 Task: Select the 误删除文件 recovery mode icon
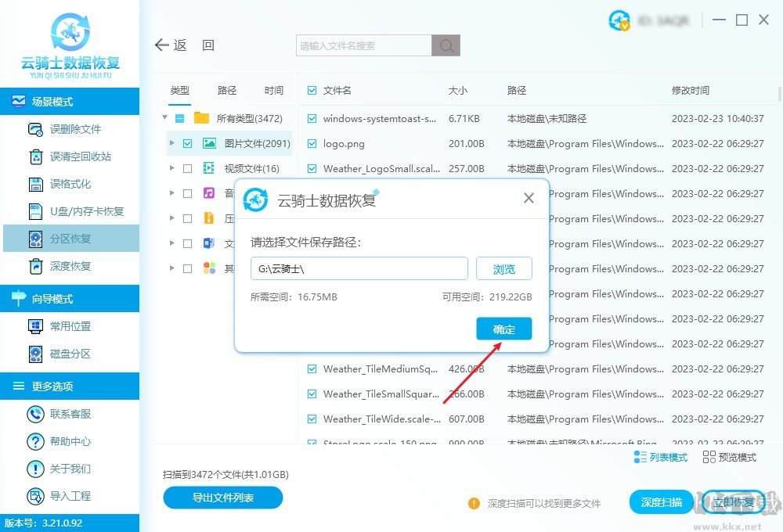click(35, 129)
